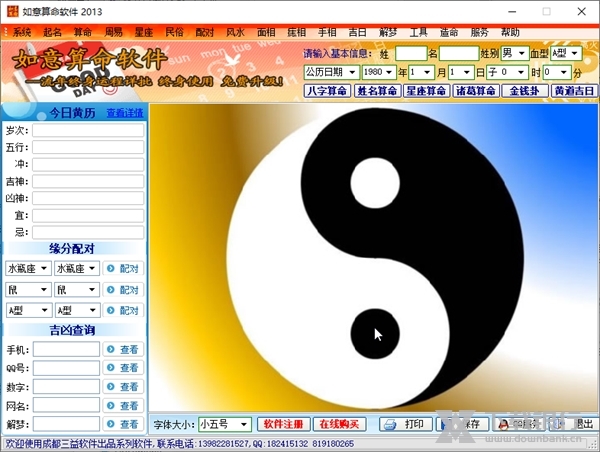Click 查看 next to 手机 field
The width and height of the screenshot is (600, 452).
123,349
